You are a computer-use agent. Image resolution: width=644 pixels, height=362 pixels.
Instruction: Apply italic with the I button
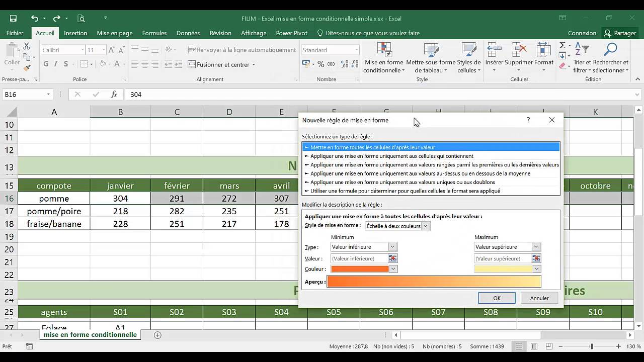tap(56, 64)
